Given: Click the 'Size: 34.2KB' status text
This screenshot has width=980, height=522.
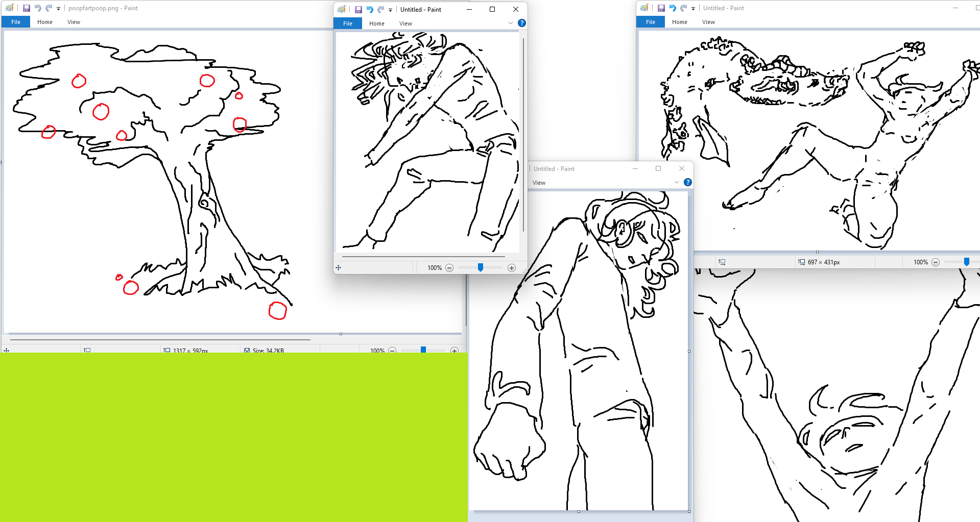Looking at the screenshot, I should (268, 351).
